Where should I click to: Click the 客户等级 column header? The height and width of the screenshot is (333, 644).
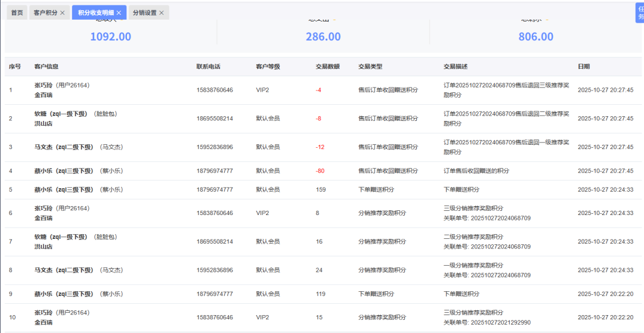point(268,67)
